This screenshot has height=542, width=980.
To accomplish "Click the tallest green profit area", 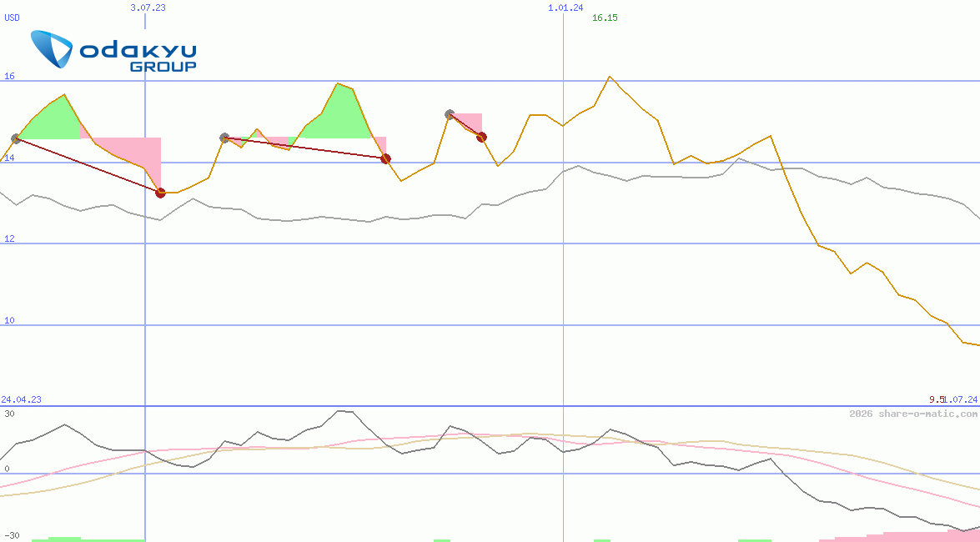I will coord(342,115).
